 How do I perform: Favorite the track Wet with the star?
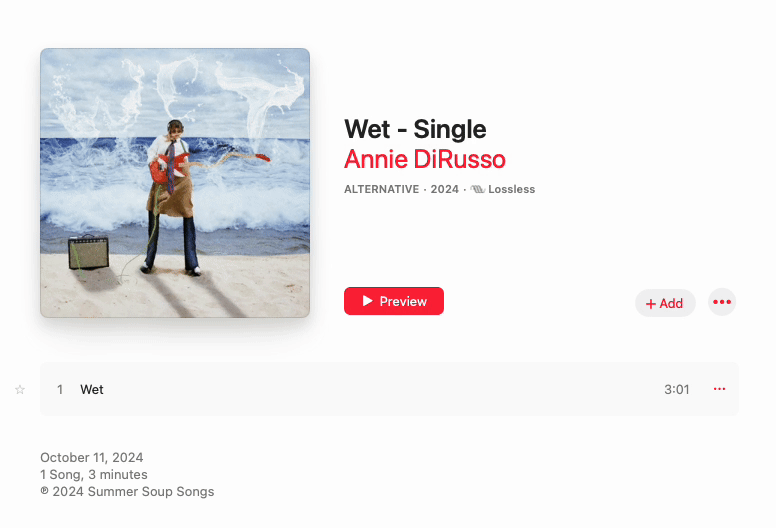[x=20, y=389]
